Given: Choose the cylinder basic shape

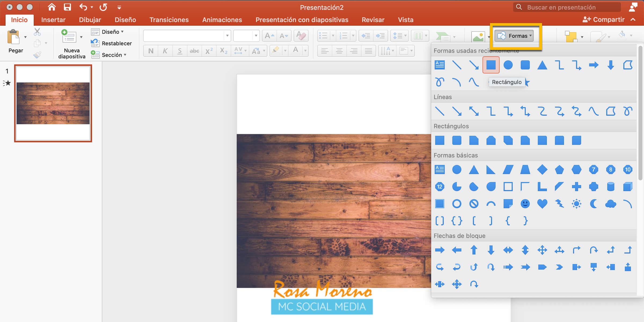Looking at the screenshot, I should [610, 187].
